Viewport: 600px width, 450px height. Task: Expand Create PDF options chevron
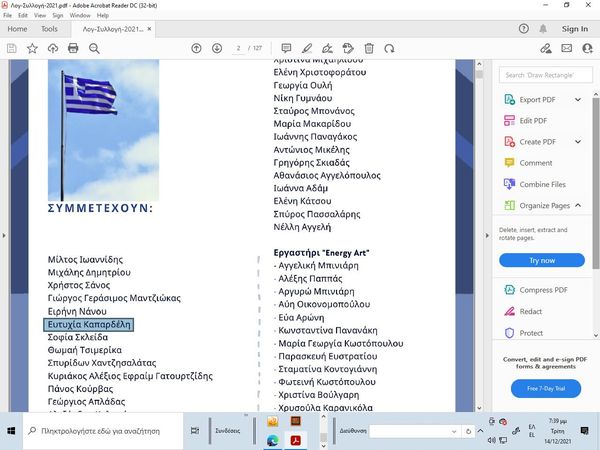pyautogui.click(x=578, y=142)
